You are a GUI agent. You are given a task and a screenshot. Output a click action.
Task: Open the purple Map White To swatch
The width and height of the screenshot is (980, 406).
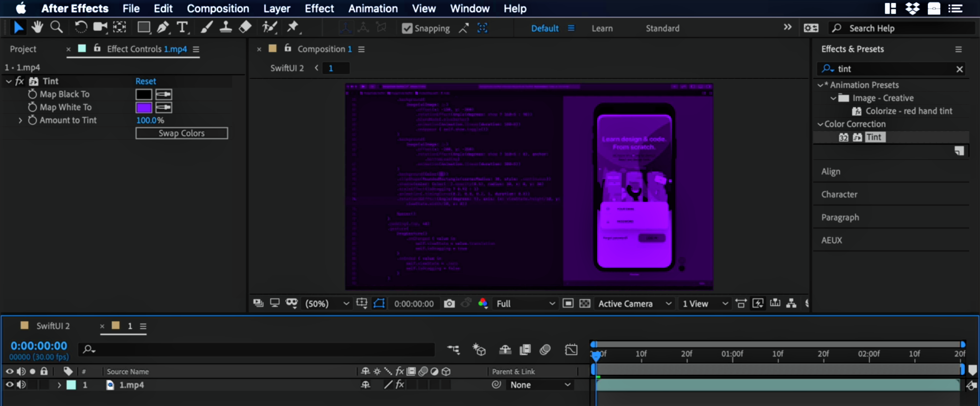(x=143, y=108)
